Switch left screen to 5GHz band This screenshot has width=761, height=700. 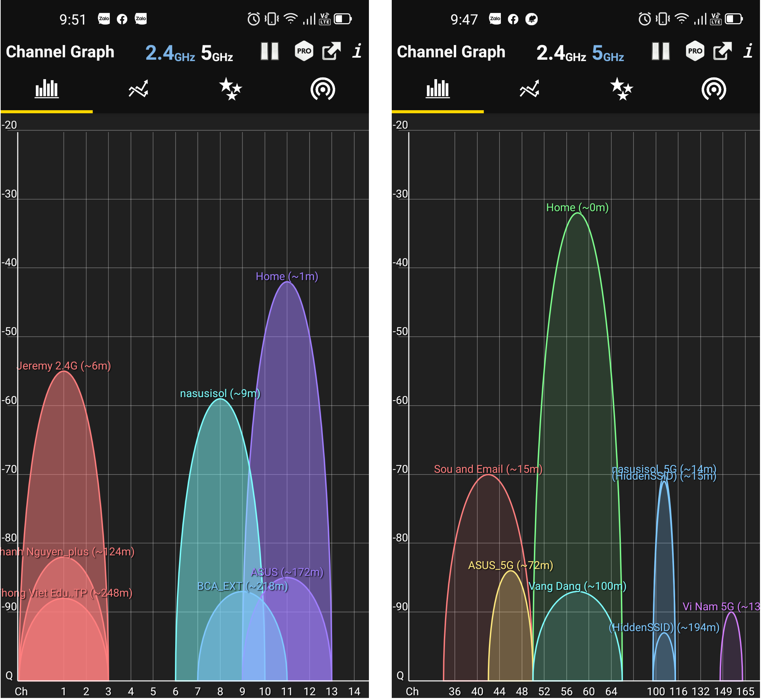coord(217,53)
